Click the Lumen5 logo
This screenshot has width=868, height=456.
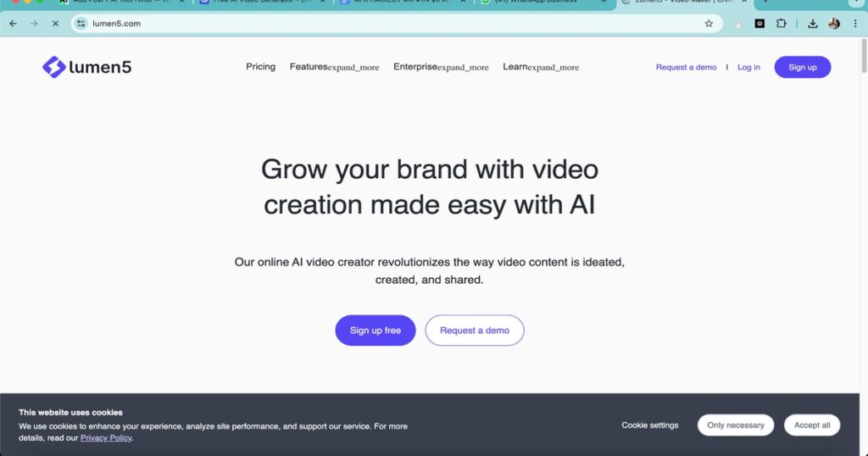point(87,67)
